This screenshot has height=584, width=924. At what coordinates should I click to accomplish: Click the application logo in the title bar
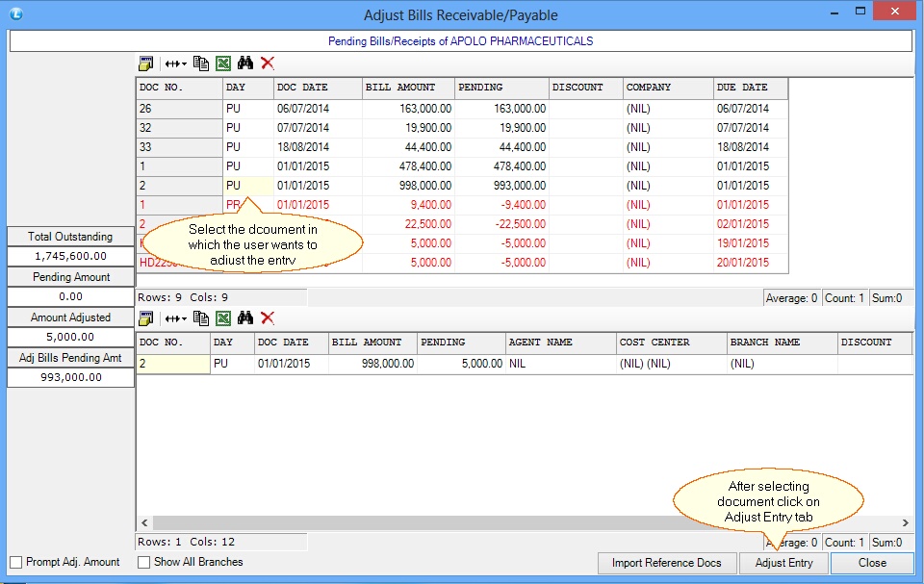click(x=16, y=13)
